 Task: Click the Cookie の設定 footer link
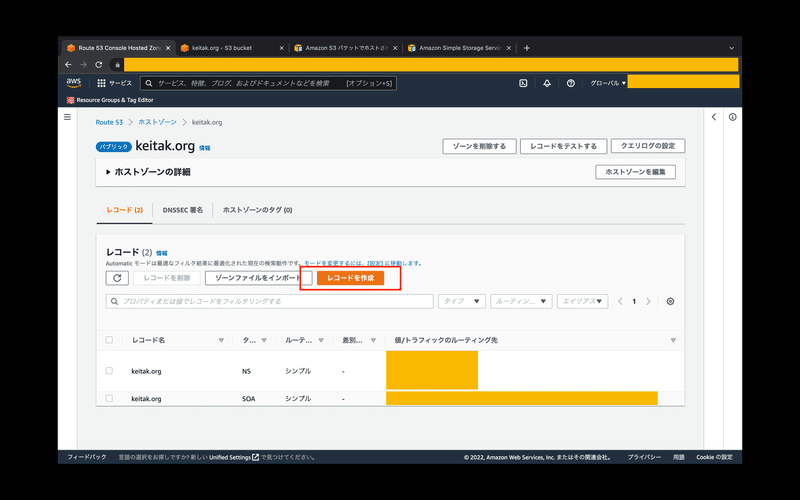pyautogui.click(x=714, y=457)
